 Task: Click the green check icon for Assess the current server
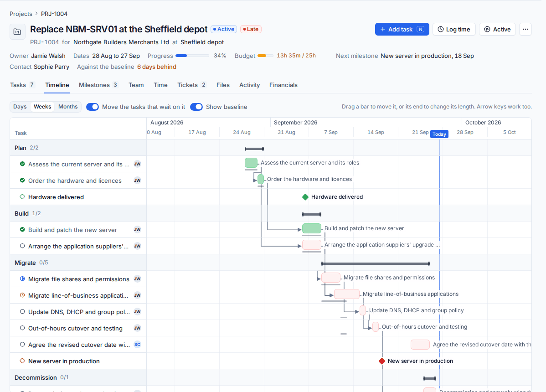[x=22, y=164]
